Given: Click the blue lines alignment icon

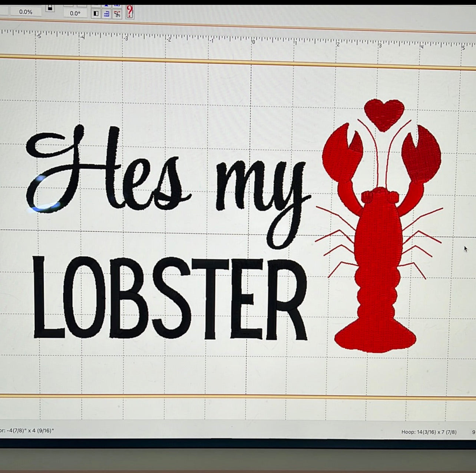Looking at the screenshot, I should [x=107, y=14].
